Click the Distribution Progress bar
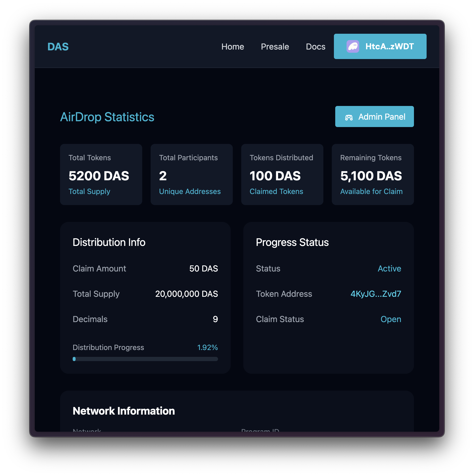 (x=145, y=359)
